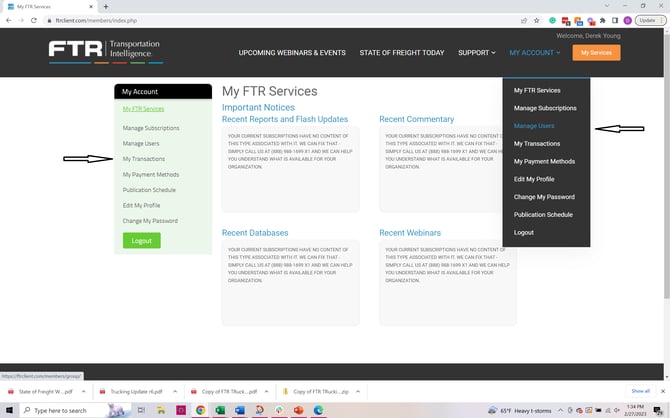Click Show all downloads
The image size is (670, 418).
pos(640,391)
